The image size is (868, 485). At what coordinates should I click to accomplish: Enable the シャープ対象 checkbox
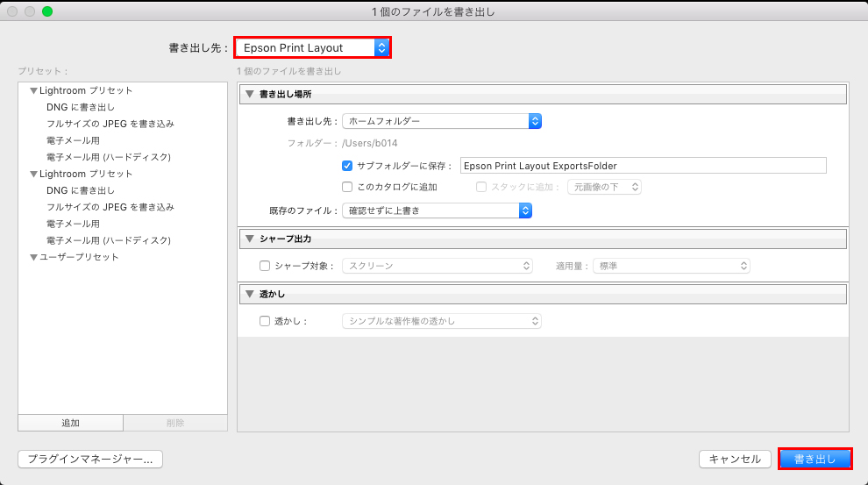[265, 266]
